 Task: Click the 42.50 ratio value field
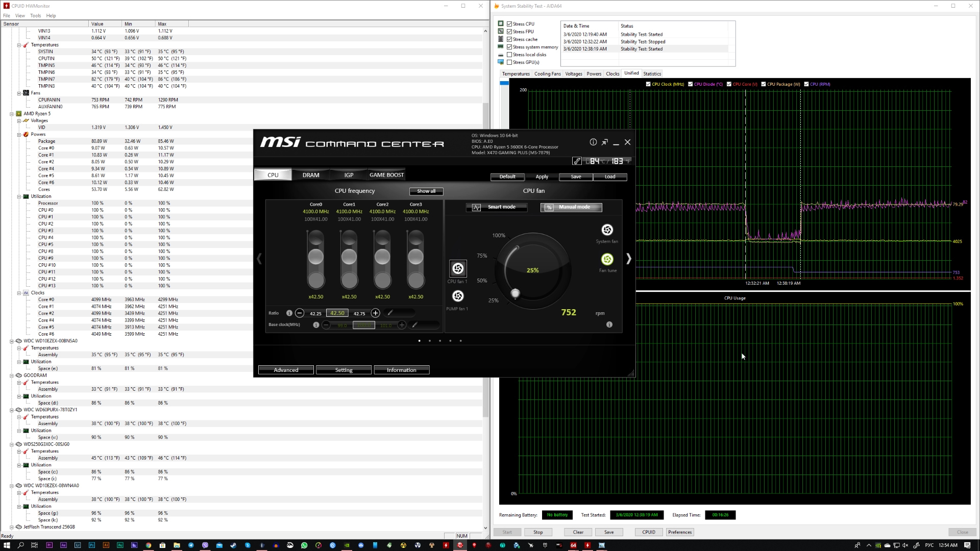337,313
